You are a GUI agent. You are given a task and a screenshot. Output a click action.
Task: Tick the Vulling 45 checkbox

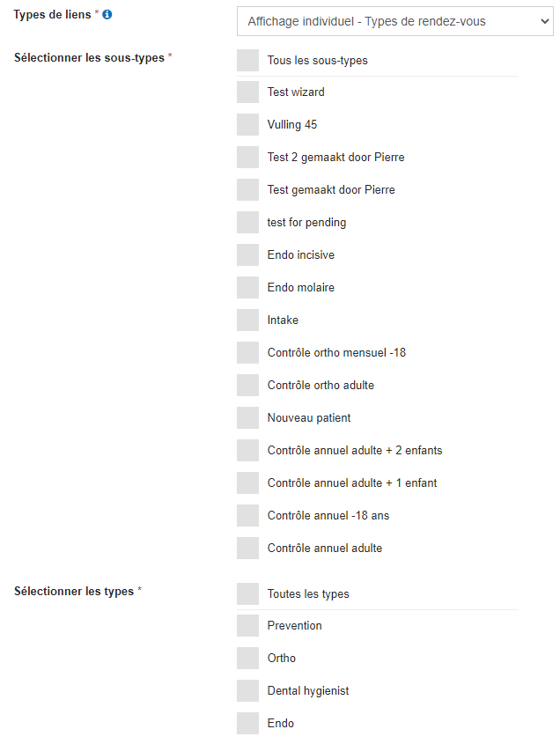coord(247,125)
